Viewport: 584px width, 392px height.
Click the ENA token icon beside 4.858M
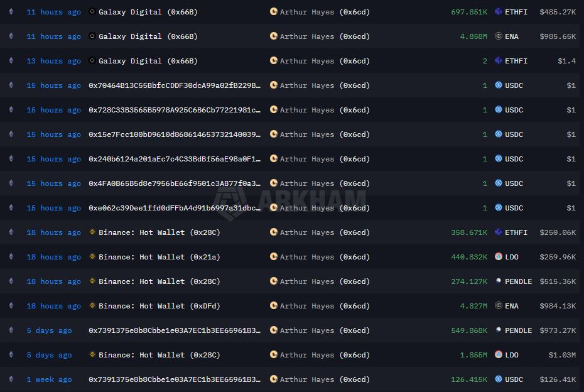(x=499, y=36)
